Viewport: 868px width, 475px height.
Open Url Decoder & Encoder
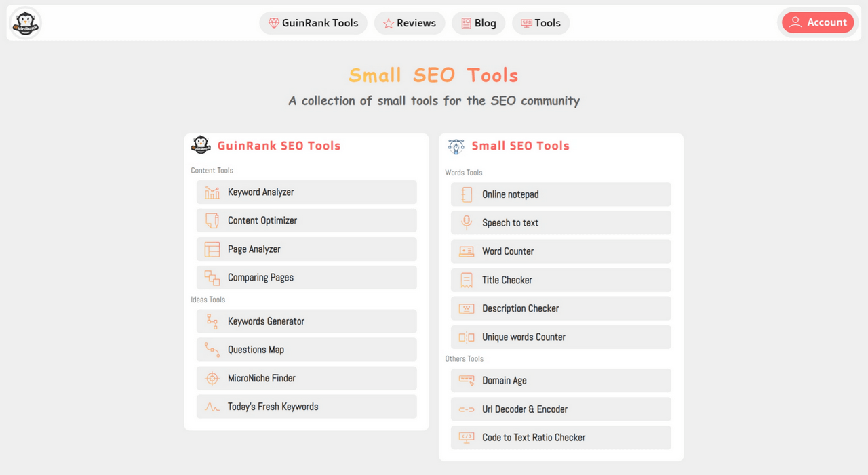[561, 409]
